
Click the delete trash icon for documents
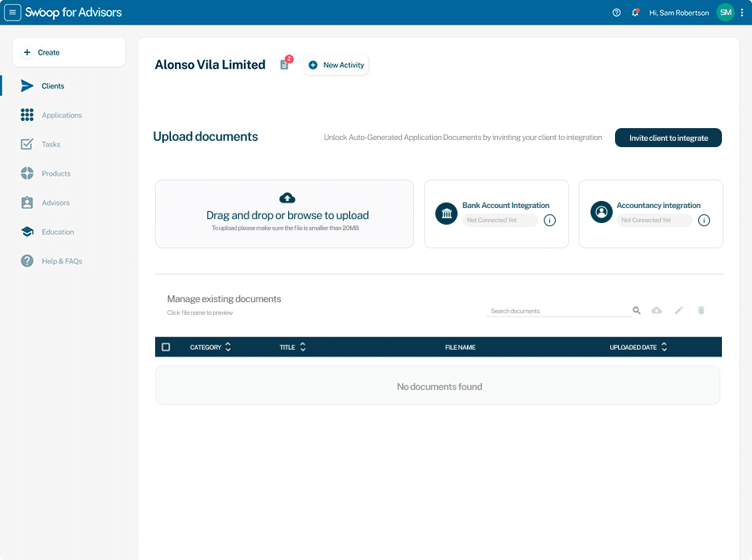(x=701, y=311)
